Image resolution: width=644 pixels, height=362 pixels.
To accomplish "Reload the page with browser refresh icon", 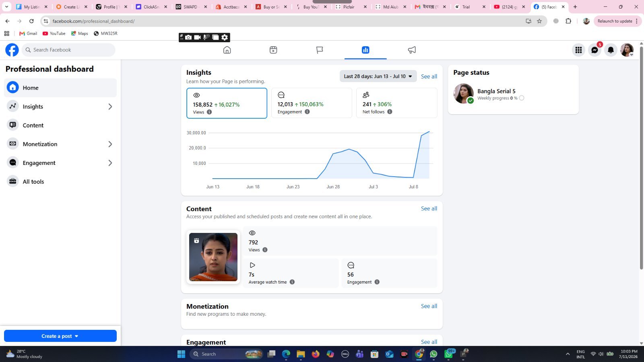I will pos(31,21).
